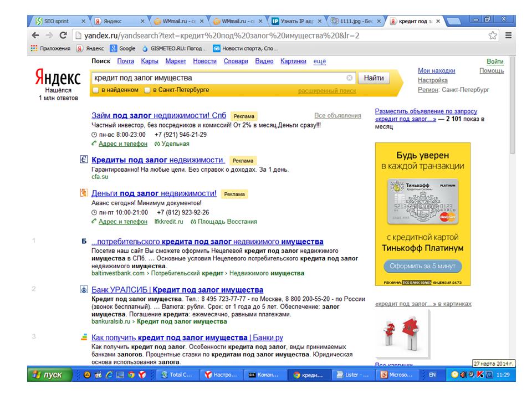Tick the 'в найденном' checkbox
The image size is (532, 399).
(96, 90)
